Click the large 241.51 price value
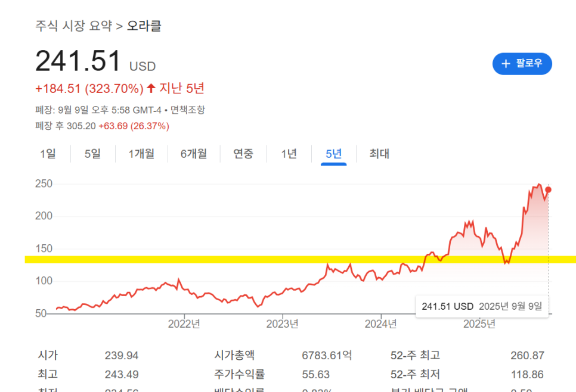Viewport: 576px width, 392px height. click(x=78, y=61)
